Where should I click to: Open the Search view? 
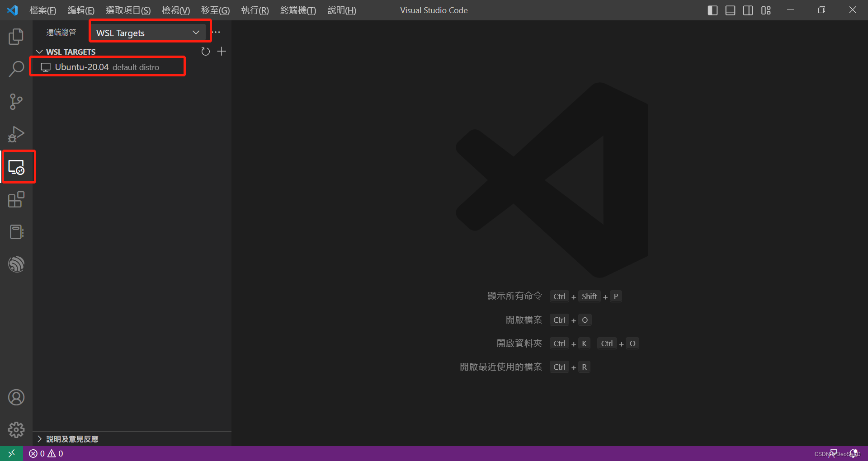[x=16, y=69]
